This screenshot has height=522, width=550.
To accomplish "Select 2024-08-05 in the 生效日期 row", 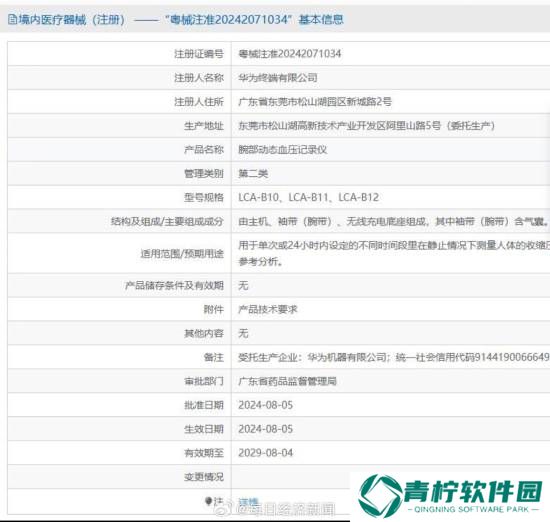I will [266, 429].
